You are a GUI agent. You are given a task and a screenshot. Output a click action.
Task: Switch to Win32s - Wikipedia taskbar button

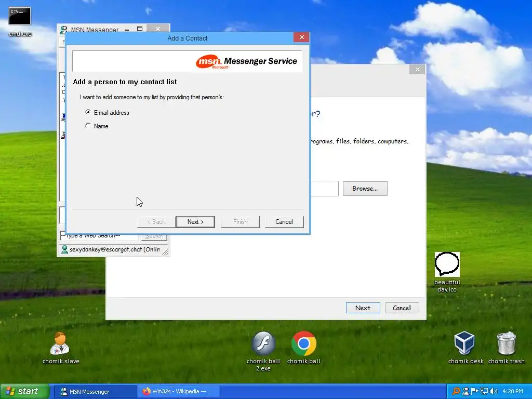click(x=179, y=392)
